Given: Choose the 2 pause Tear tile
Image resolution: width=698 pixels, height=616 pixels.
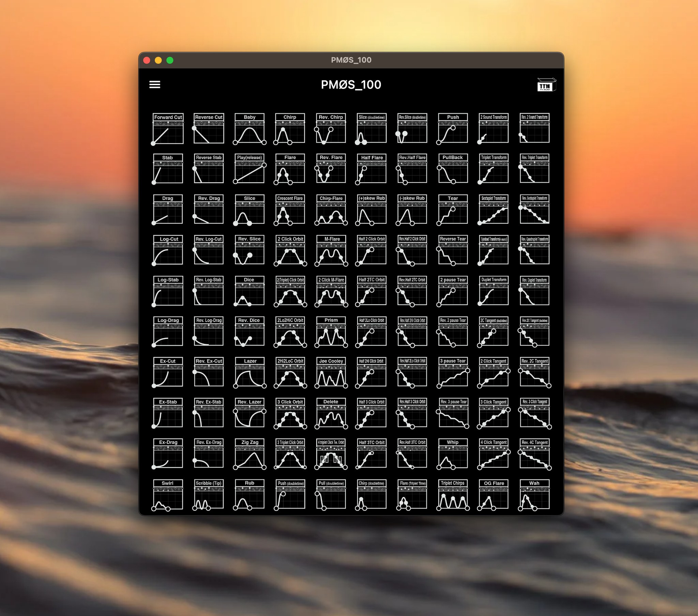Looking at the screenshot, I should 453,291.
